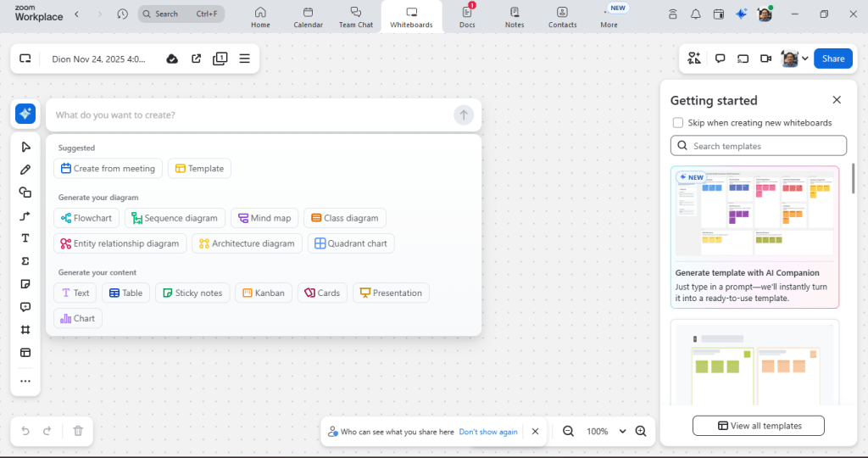Expand the 100% zoom level dropdown
Viewport: 868px width, 458px height.
click(x=622, y=431)
